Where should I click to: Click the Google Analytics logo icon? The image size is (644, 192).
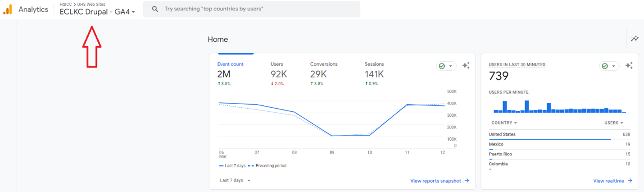[x=8, y=9]
